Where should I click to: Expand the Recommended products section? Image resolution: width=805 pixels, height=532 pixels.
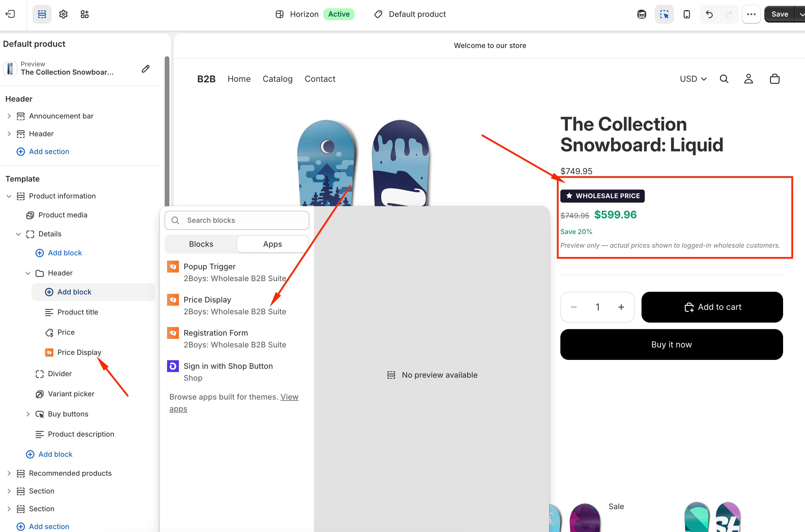coord(9,473)
